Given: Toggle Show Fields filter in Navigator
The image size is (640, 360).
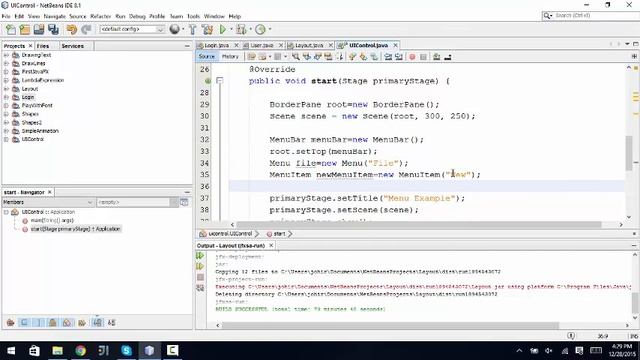Looking at the screenshot, I should click(x=24, y=323).
